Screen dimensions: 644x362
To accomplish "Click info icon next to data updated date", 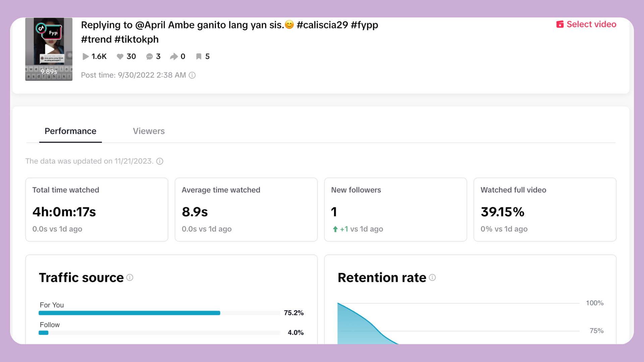I will click(160, 162).
